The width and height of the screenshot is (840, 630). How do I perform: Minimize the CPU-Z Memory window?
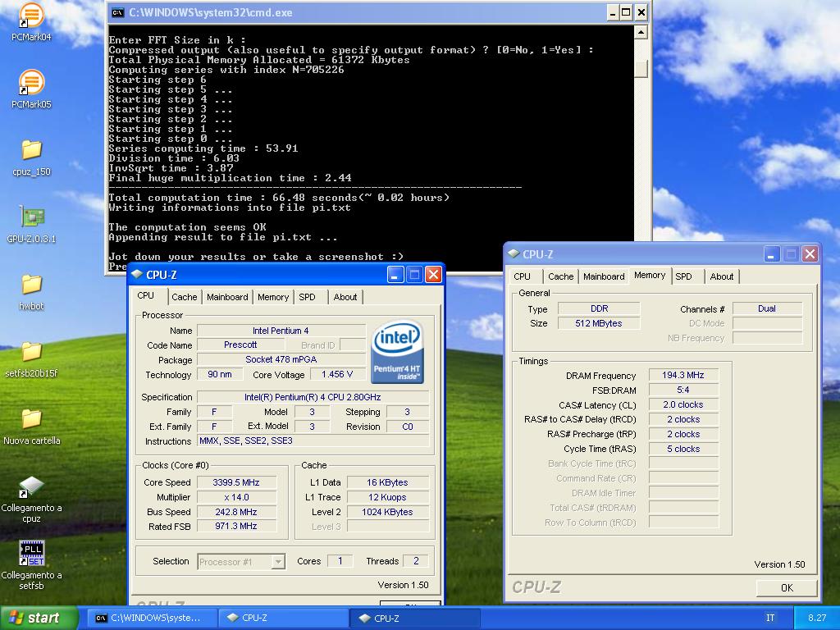click(x=771, y=254)
